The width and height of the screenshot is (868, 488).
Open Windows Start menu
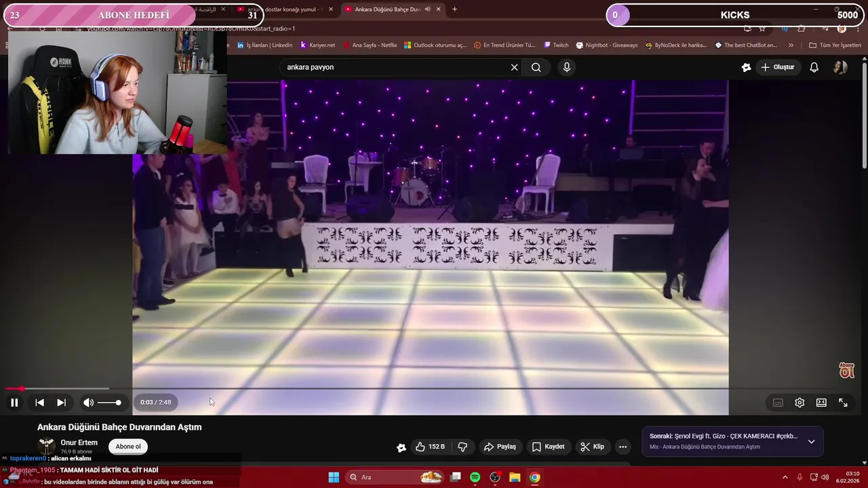tap(334, 477)
